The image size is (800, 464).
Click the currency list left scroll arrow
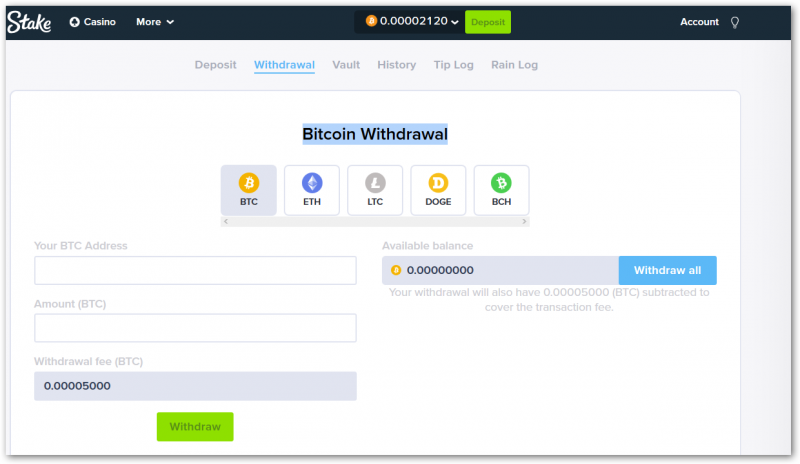pos(226,222)
